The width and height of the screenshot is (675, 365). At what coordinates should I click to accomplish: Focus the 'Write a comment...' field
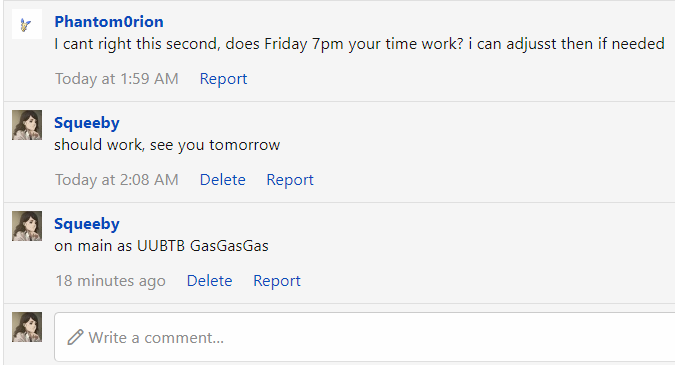pos(364,337)
